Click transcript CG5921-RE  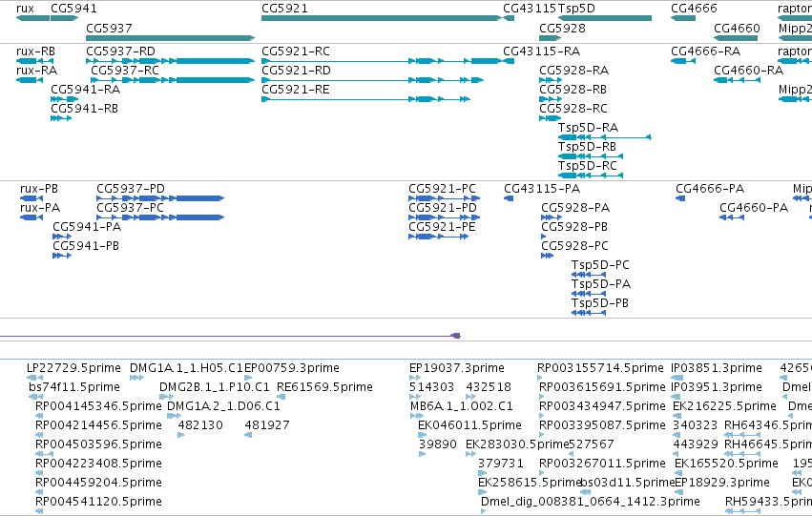click(x=366, y=99)
